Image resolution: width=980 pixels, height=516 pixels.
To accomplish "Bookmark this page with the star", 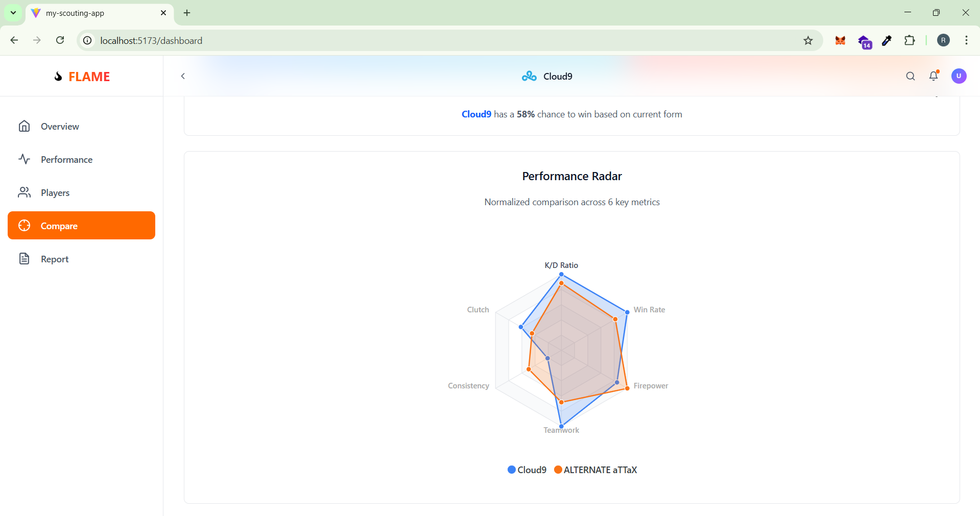I will (808, 40).
